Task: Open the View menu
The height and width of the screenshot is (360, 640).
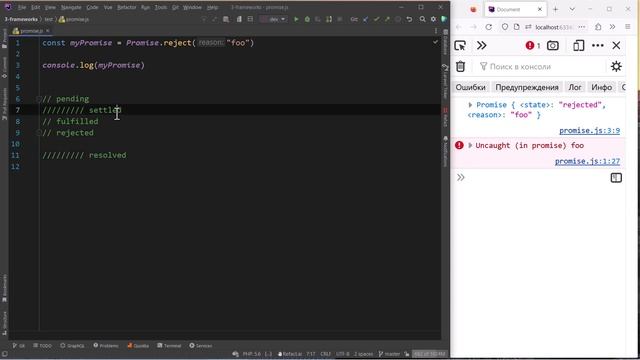Action: pos(50,7)
